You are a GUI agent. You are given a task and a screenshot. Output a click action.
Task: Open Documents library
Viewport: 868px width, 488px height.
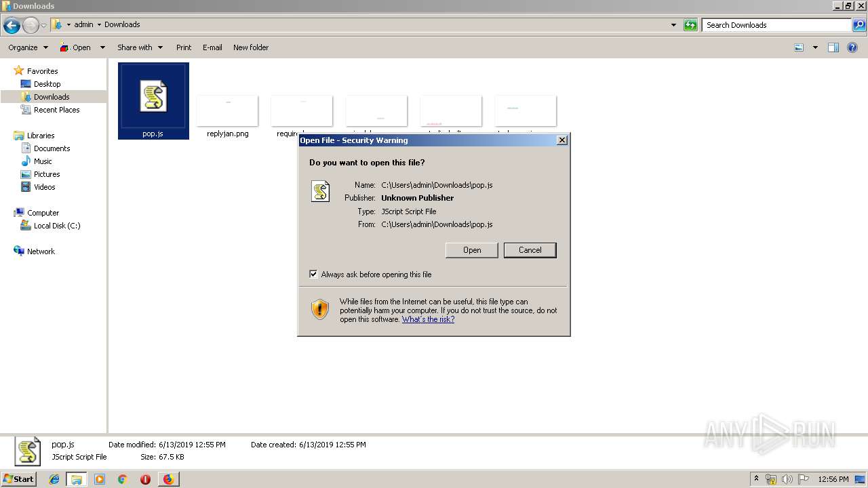pos(52,148)
